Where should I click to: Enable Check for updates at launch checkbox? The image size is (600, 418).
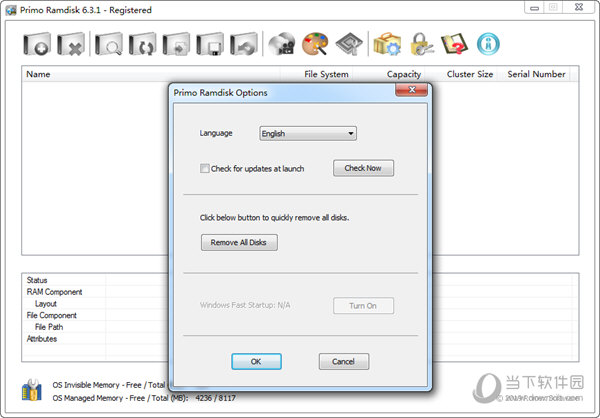(x=205, y=168)
